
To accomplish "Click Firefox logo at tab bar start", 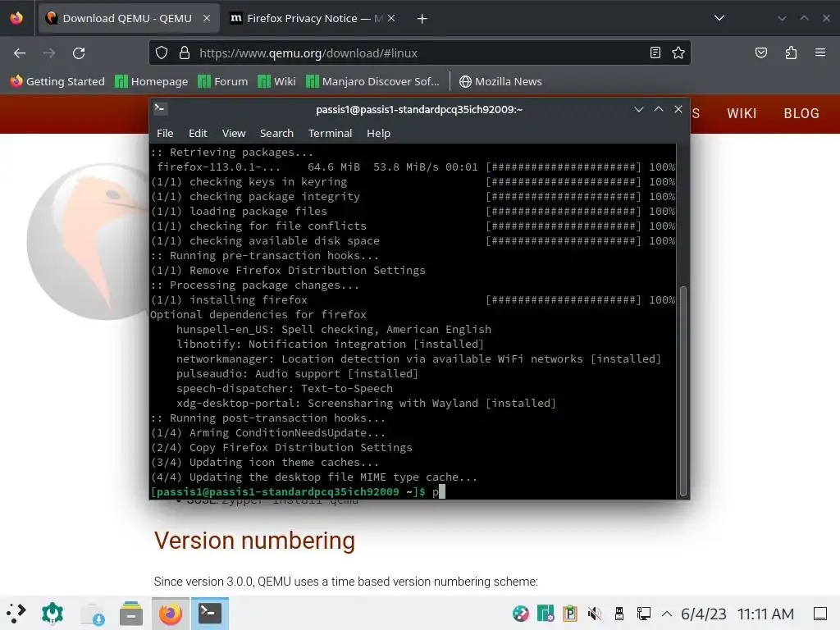I will [16, 18].
